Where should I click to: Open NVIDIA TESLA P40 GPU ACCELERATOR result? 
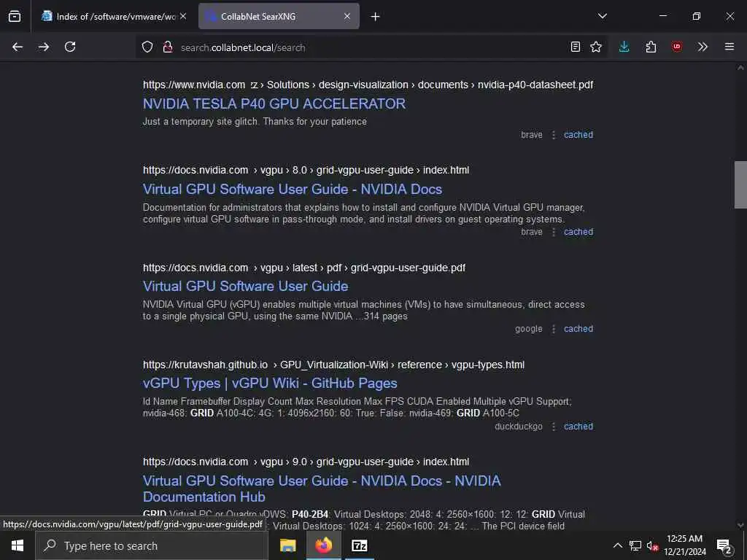274,104
